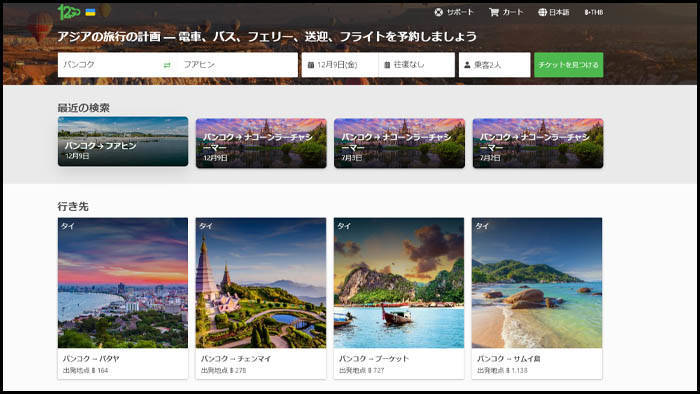This screenshot has height=394, width=700.
Task: Open the 日本語 language selector
Action: tap(554, 12)
